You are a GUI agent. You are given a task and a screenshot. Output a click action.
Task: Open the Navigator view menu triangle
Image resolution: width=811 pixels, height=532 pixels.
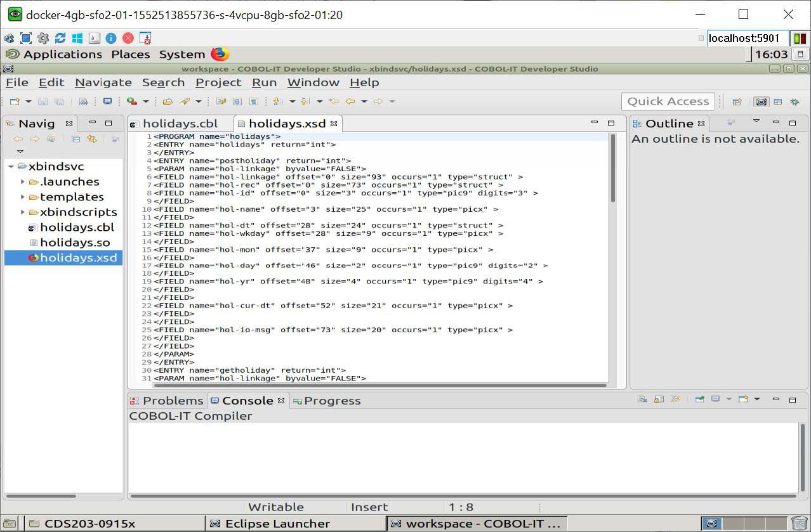20,152
